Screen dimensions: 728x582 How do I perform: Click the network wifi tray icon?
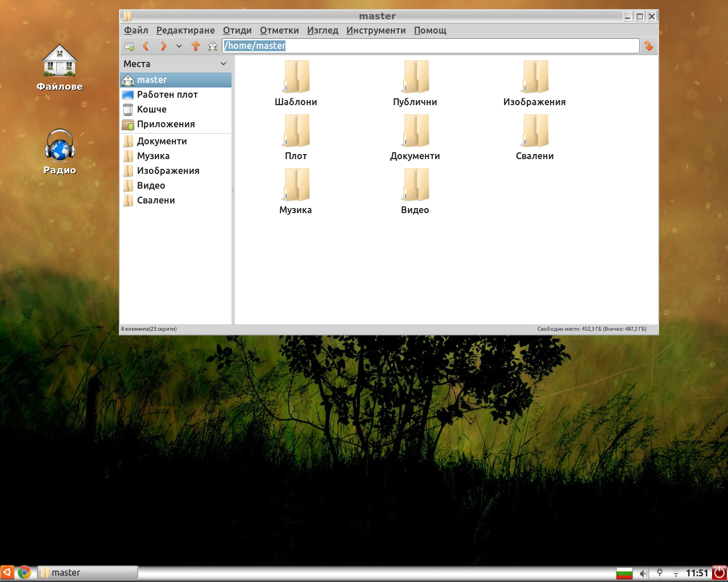pyautogui.click(x=676, y=573)
